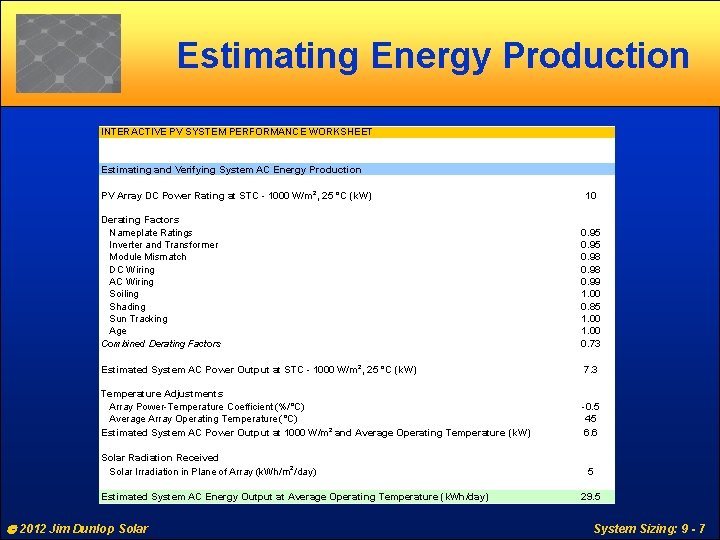
Task: Click energy output value 29.5
Action: pyautogui.click(x=590, y=497)
